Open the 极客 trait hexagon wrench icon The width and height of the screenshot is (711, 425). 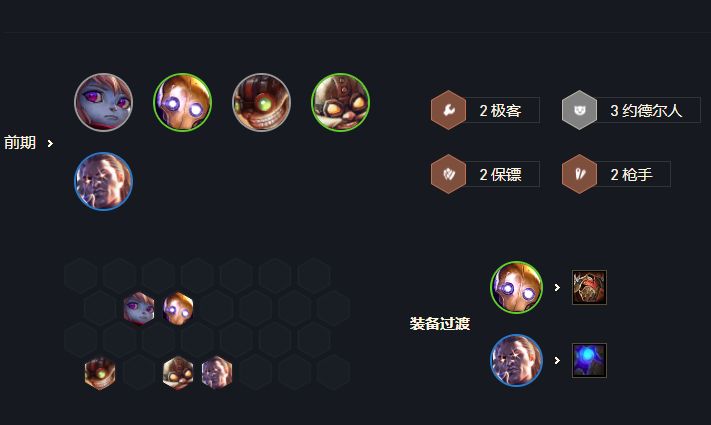pyautogui.click(x=448, y=110)
